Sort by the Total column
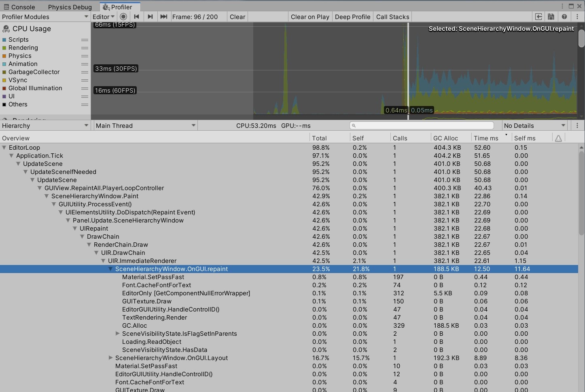Image resolution: width=585 pixels, height=392 pixels. (x=330, y=138)
